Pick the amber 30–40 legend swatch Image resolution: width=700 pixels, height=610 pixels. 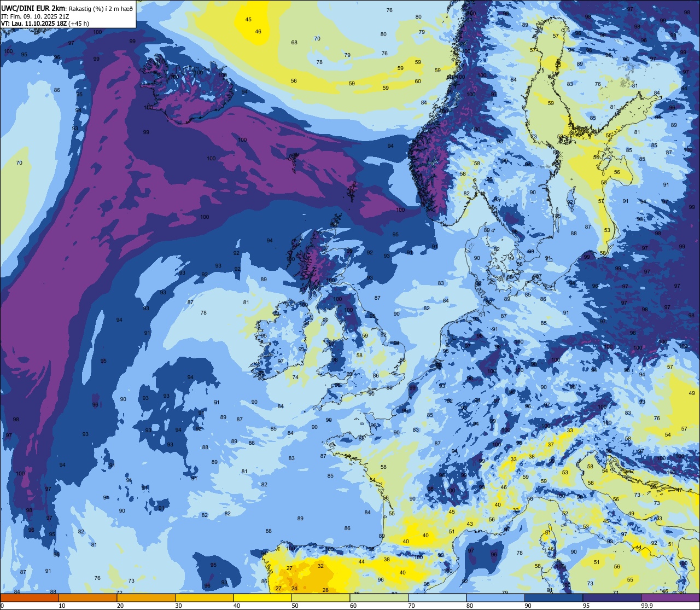point(204,597)
